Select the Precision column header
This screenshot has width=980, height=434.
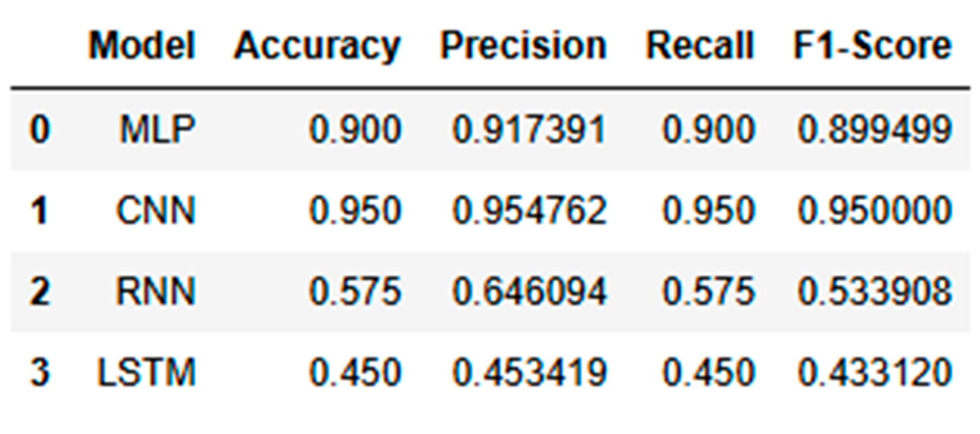(523, 46)
